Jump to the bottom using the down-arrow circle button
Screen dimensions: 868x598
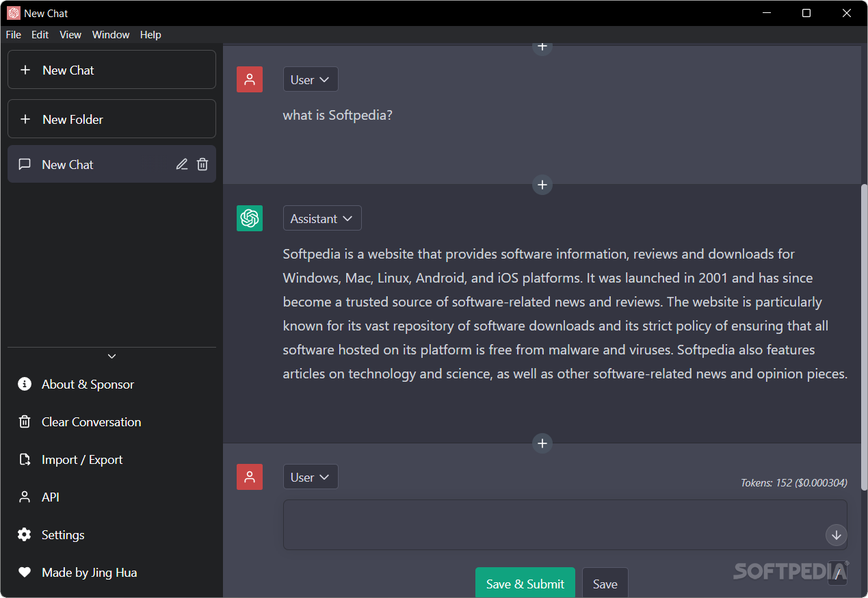(836, 535)
